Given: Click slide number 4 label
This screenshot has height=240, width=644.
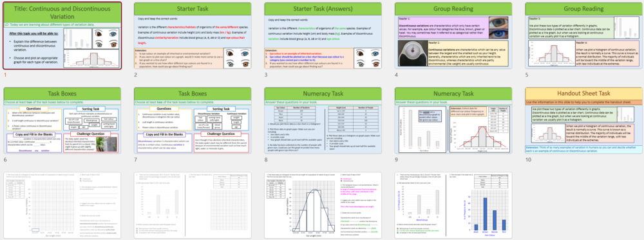Looking at the screenshot, I should [396, 75].
